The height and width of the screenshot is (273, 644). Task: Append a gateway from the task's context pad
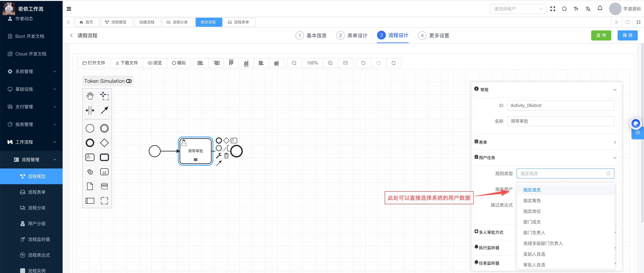click(226, 140)
